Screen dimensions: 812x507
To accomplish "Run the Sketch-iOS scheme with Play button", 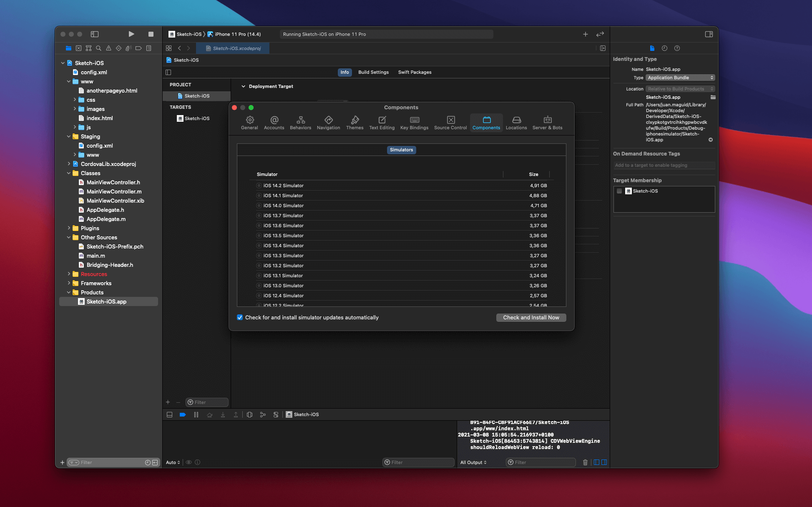I will pos(131,34).
